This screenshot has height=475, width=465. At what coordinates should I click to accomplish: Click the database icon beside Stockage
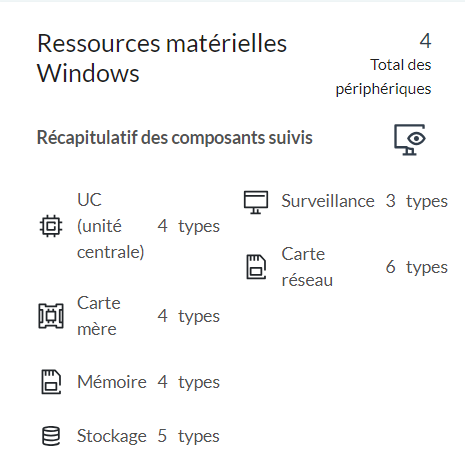pyautogui.click(x=51, y=436)
